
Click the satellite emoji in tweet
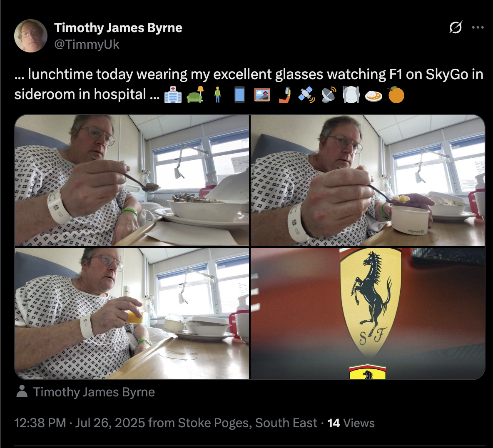click(x=307, y=95)
